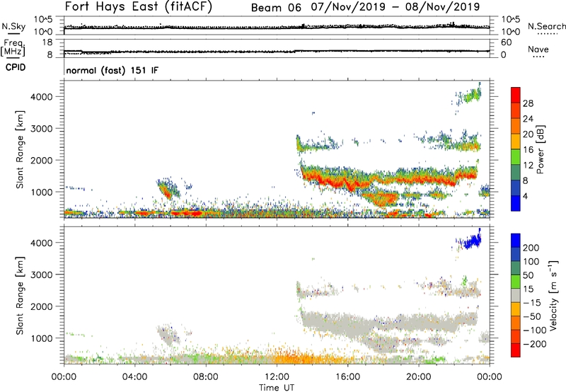
Task: Select the "Freq. [MHz]" axis label
Action: coord(13,48)
